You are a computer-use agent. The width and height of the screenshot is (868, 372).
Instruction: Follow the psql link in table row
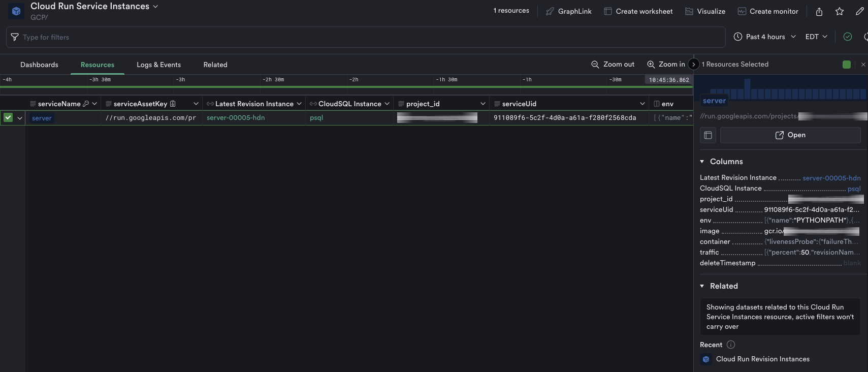point(316,117)
